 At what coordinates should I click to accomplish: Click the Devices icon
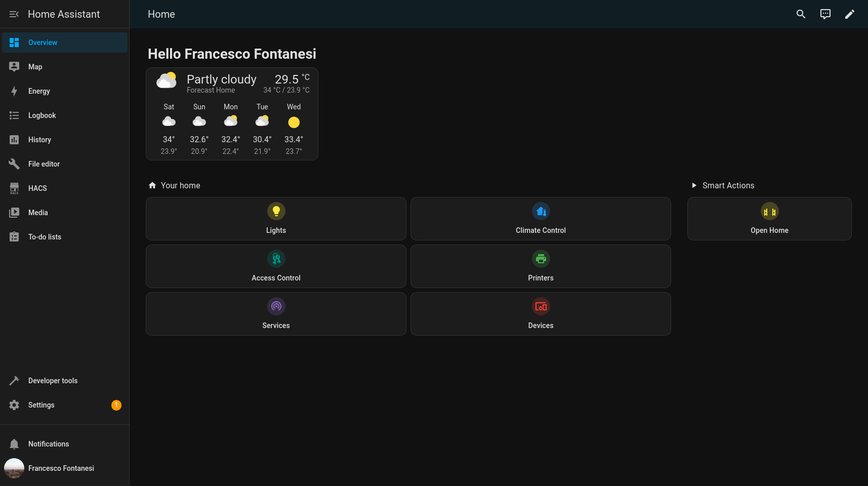point(541,307)
